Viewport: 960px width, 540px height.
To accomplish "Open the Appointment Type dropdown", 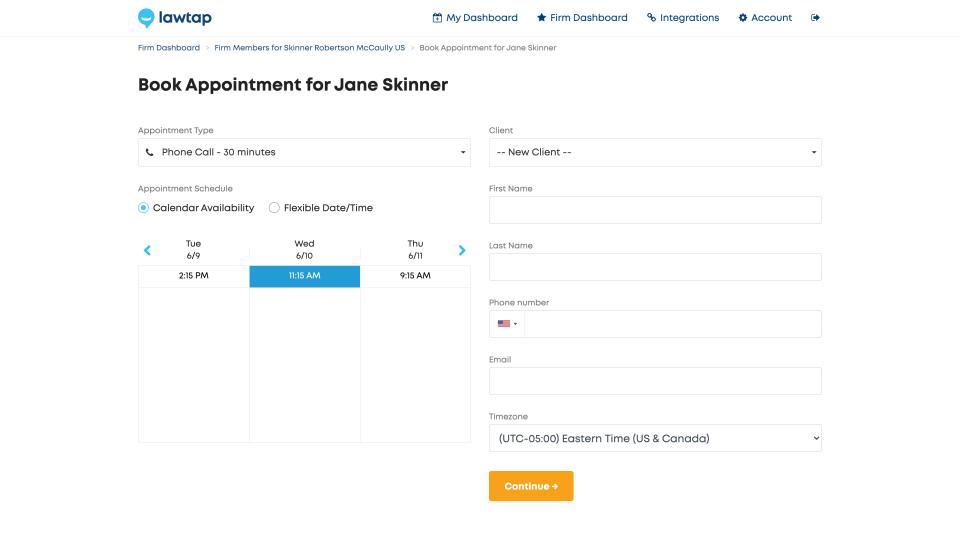I will click(x=304, y=152).
